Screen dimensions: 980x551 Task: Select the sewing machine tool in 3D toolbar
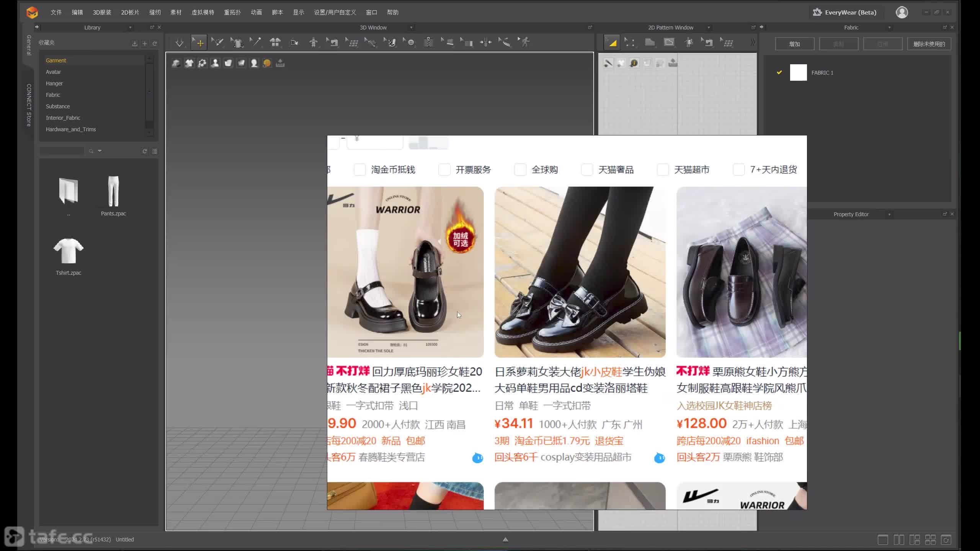[332, 42]
